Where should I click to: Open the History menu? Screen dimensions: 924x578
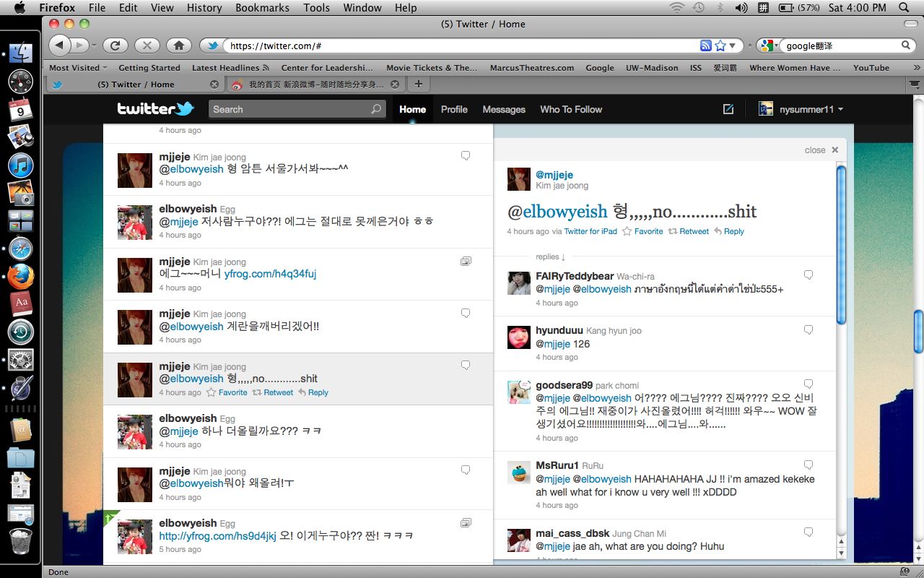point(204,8)
